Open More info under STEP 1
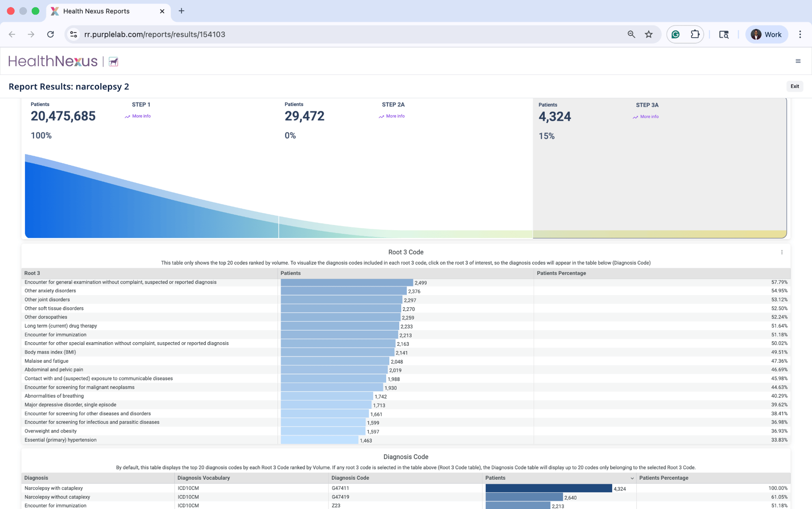Viewport: 812px width, 509px height. pyautogui.click(x=141, y=116)
